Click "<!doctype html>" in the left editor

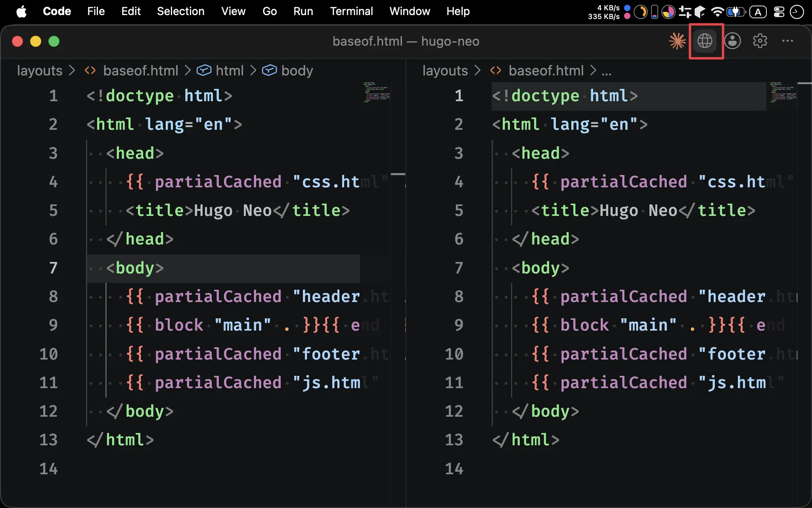click(159, 96)
